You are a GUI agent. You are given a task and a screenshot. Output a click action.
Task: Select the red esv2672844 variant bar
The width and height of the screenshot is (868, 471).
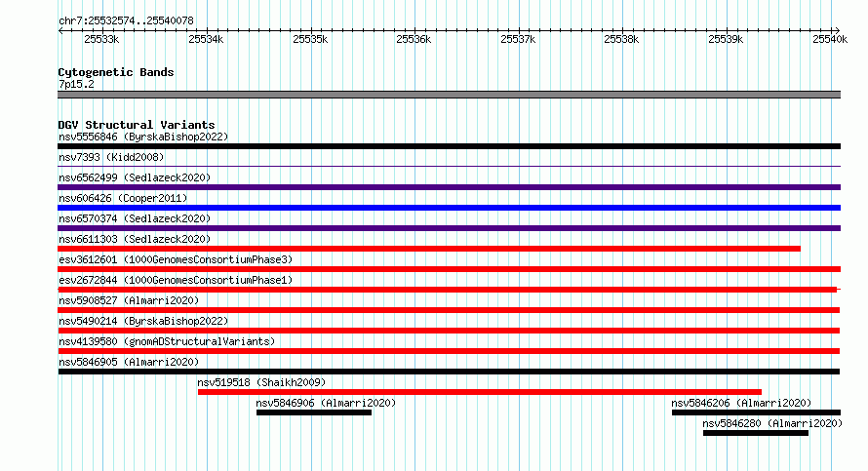coord(448,290)
